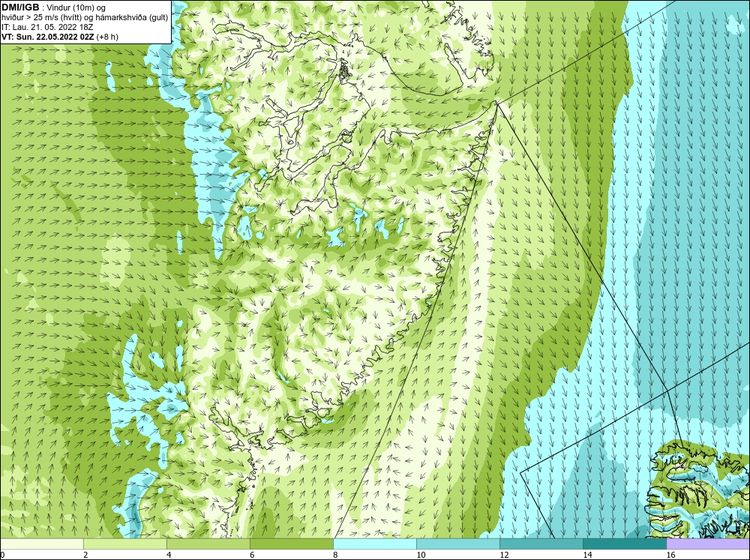Click the "IT: Lau. 21. 05. 2022 18Z" line

coord(46,27)
